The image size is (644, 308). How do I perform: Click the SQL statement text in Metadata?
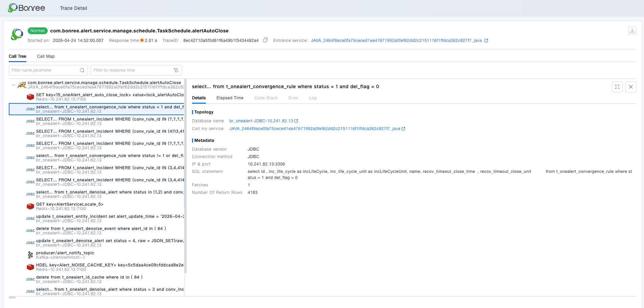pyautogui.click(x=440, y=175)
